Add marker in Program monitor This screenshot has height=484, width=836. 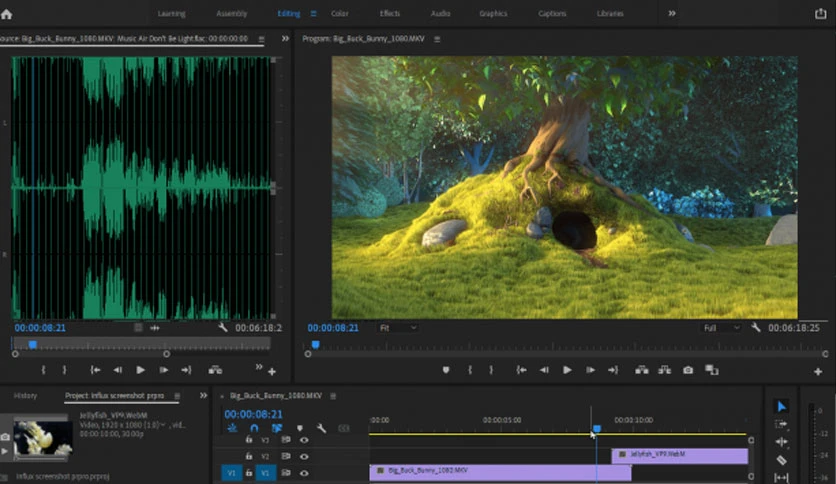click(446, 370)
